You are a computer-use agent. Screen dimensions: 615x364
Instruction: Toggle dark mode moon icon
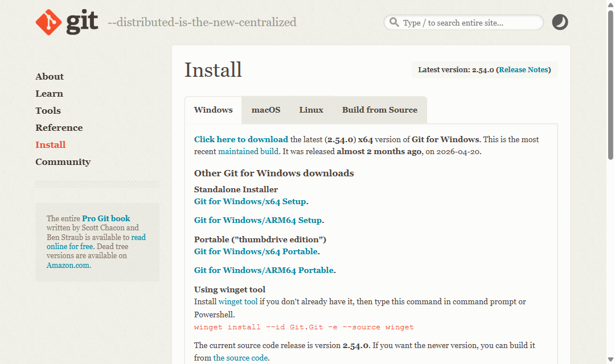tap(560, 22)
